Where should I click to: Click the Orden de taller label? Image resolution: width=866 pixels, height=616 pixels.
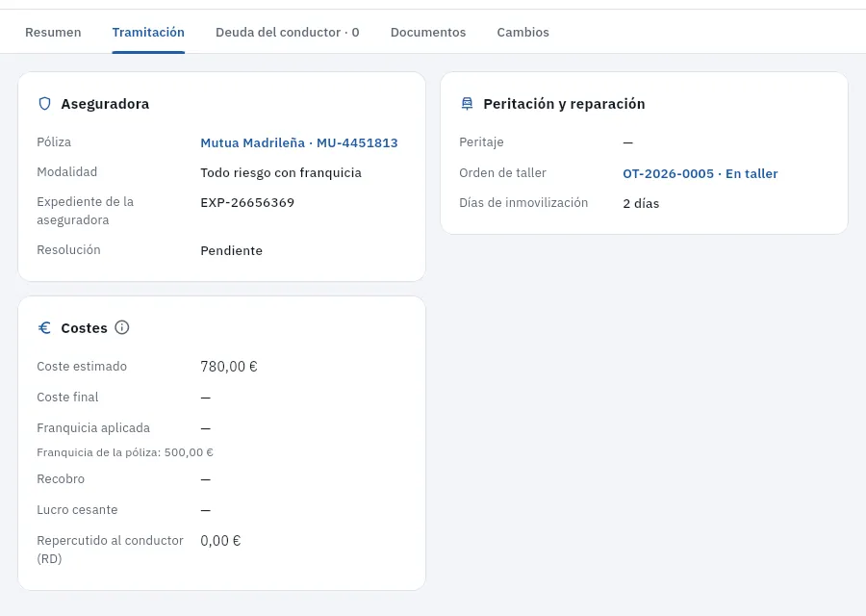point(502,173)
